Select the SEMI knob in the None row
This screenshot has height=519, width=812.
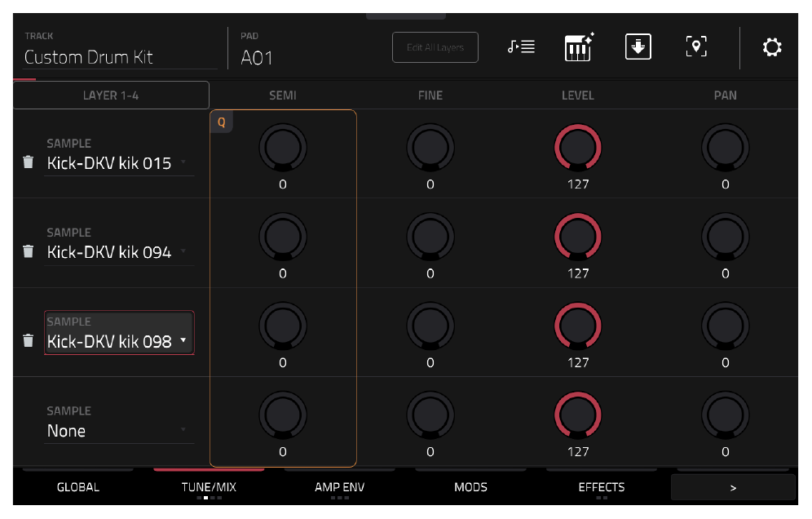point(283,415)
